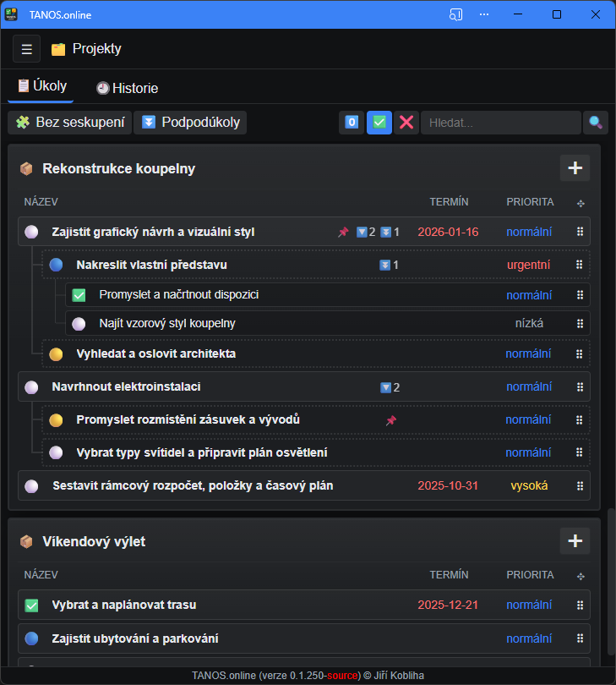Click the Hledat search input field
The image size is (616, 685).
tap(500, 123)
